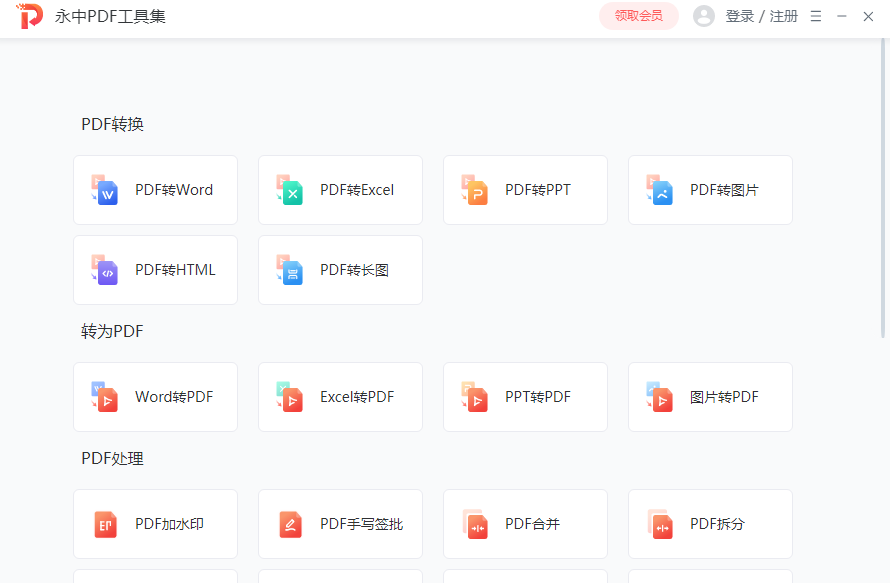Open the PDF转Word conversion tool

pyautogui.click(x=156, y=190)
